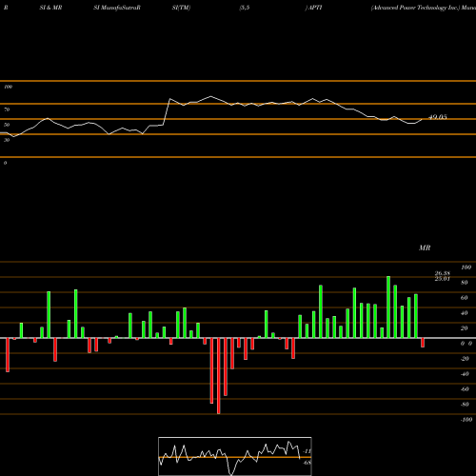Click the '-80' label on MR axis

click(465, 405)
